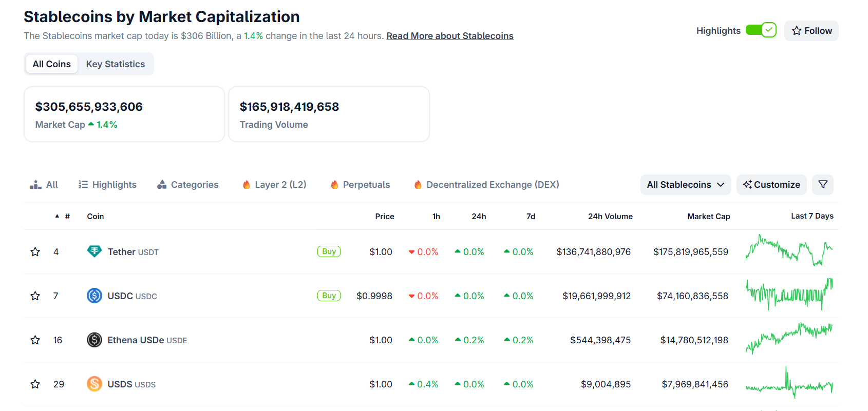
Task: Click the USDS coin logo
Action: tap(95, 384)
